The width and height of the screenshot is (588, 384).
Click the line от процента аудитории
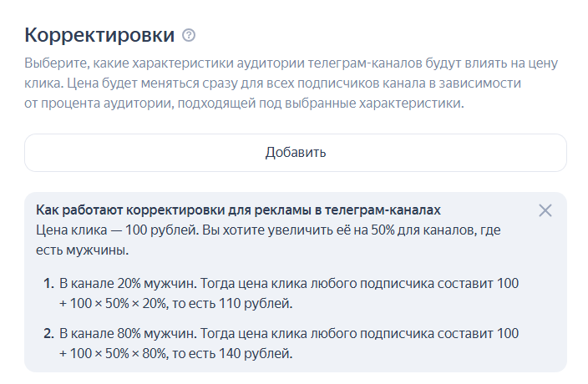[243, 104]
